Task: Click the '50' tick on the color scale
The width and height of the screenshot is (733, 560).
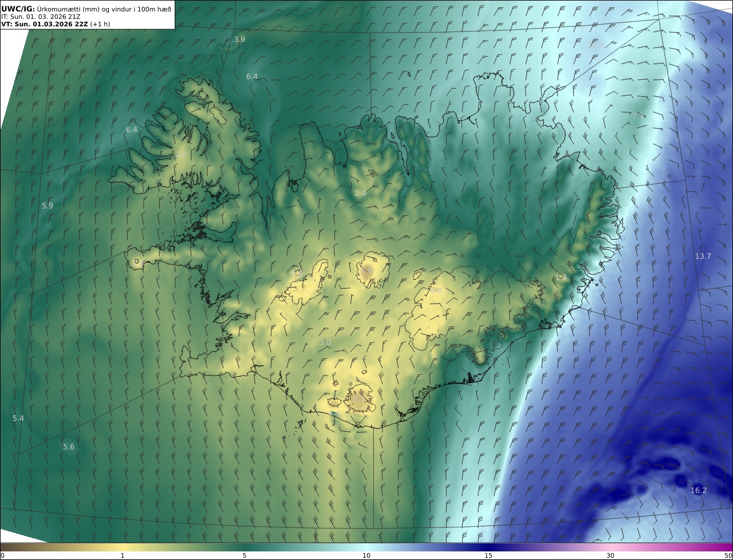Action: [x=728, y=555]
